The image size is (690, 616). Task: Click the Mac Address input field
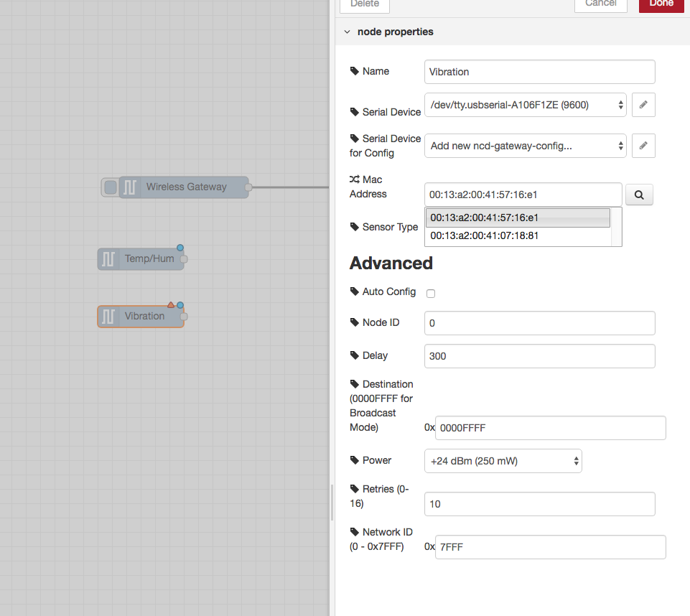tap(523, 195)
